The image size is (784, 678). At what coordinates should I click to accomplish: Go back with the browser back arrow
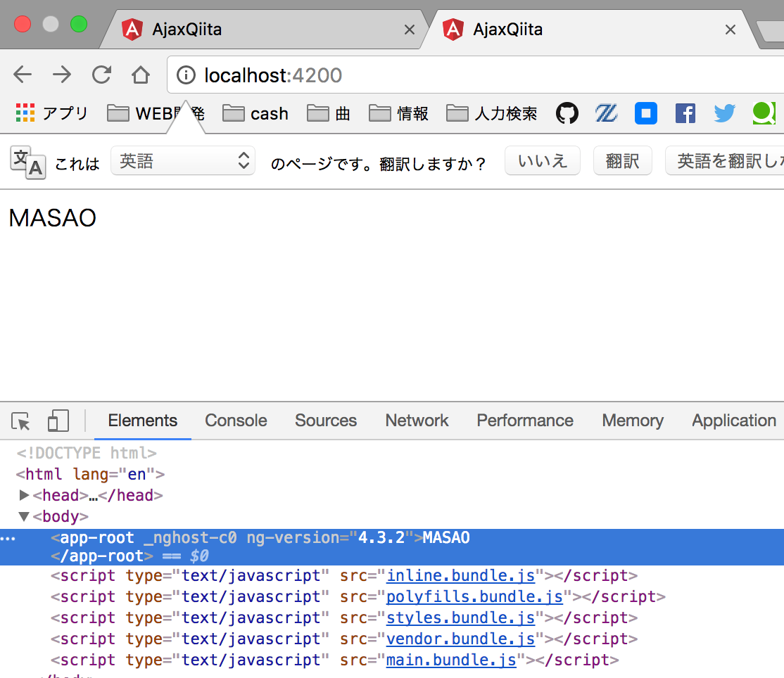(23, 75)
